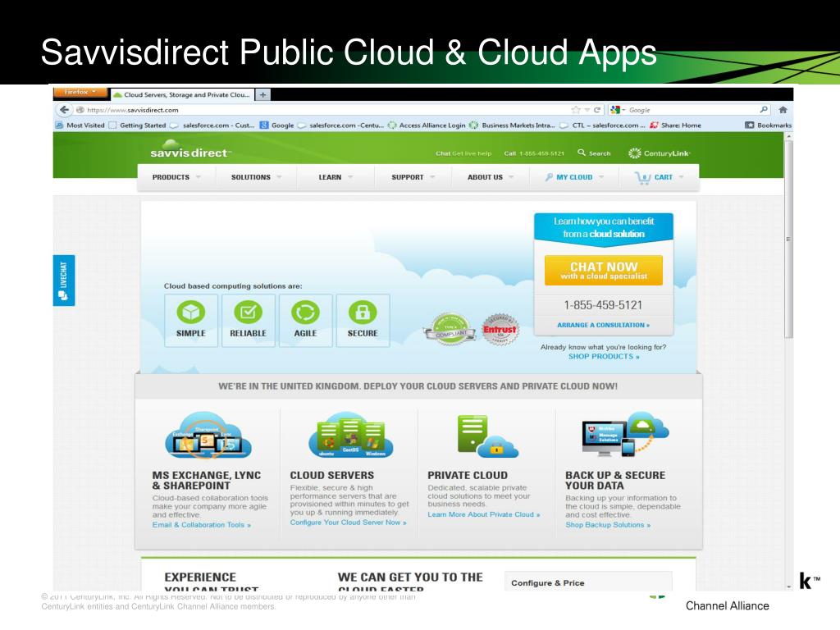Click the Back Up devices illustration

[625, 435]
